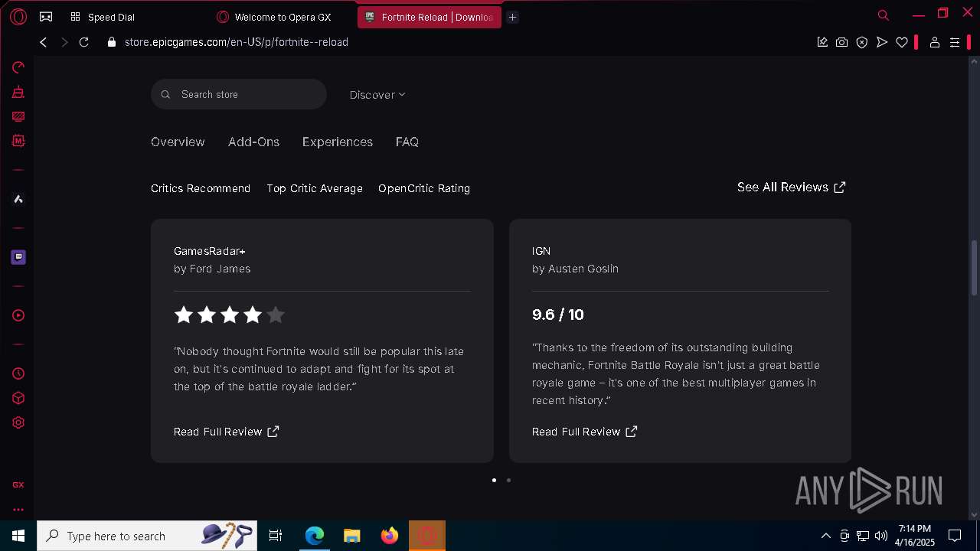This screenshot has height=551, width=980.
Task: Open See All Reviews link
Action: tap(792, 187)
